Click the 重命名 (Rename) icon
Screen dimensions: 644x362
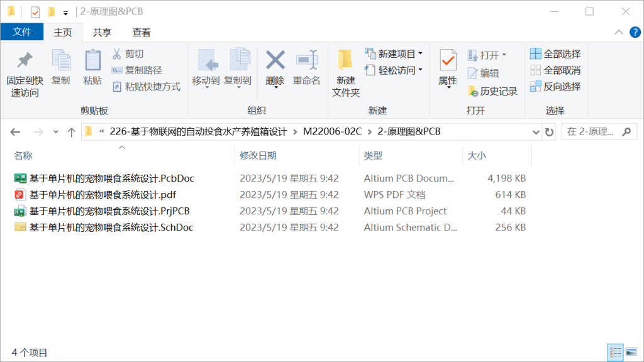coord(306,69)
